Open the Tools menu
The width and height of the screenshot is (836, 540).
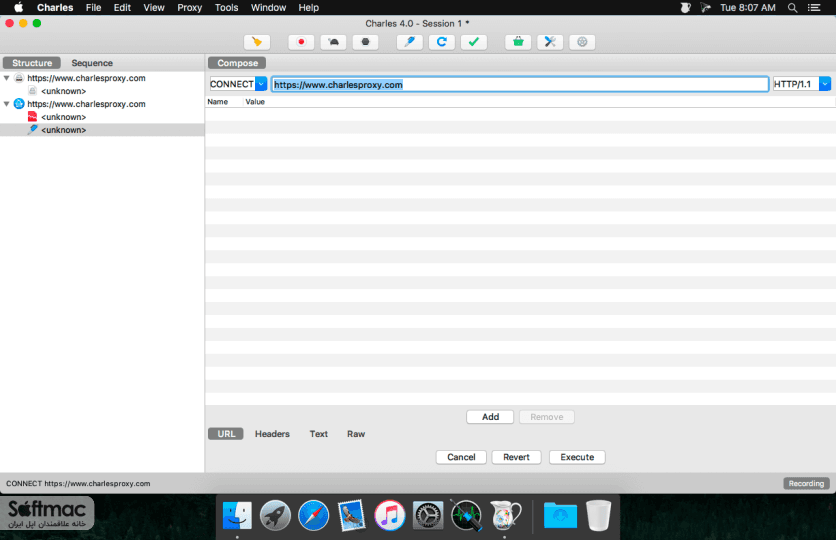click(x=227, y=7)
